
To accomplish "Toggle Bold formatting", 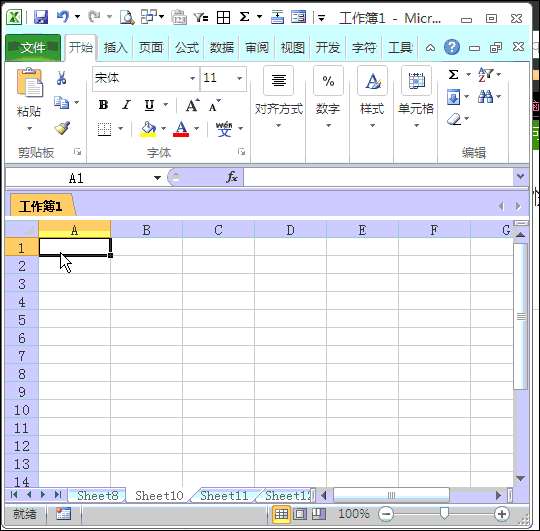I will pyautogui.click(x=103, y=105).
